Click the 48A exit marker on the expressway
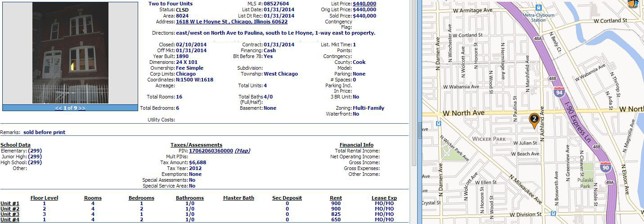644x224 pixels. click(x=537, y=39)
